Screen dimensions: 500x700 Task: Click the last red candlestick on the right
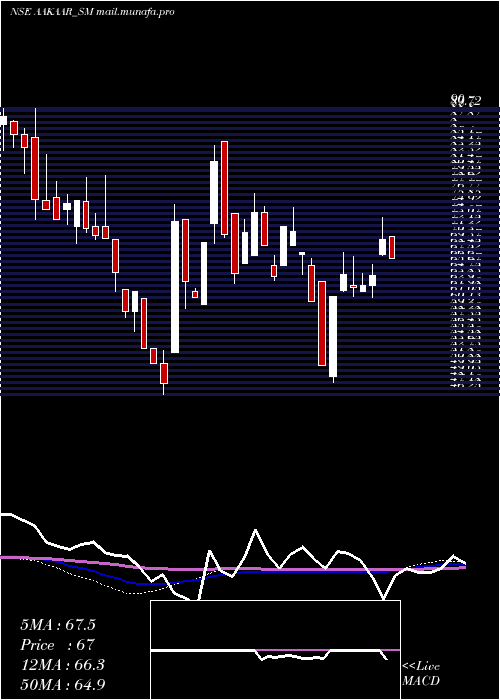392,247
